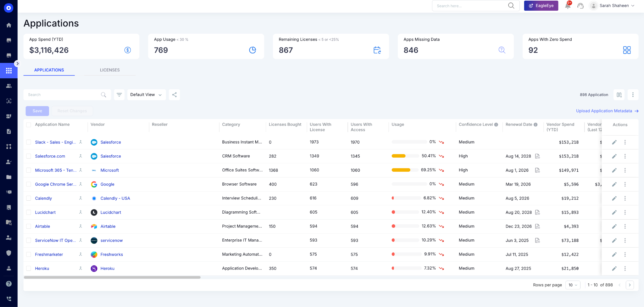Expand the Sarah Shaheen user menu
644x307 pixels.
click(x=612, y=6)
